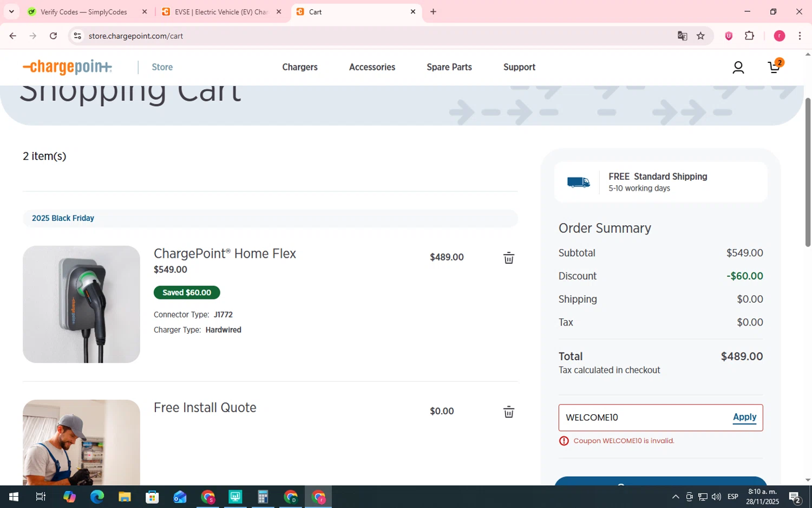
Task: Open Calculator from taskbar
Action: click(263, 497)
